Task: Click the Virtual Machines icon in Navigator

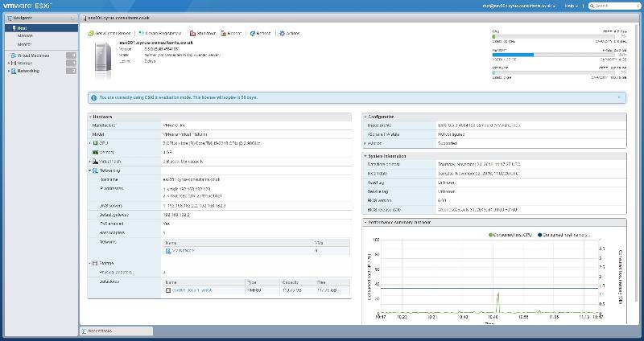Action: click(14, 55)
